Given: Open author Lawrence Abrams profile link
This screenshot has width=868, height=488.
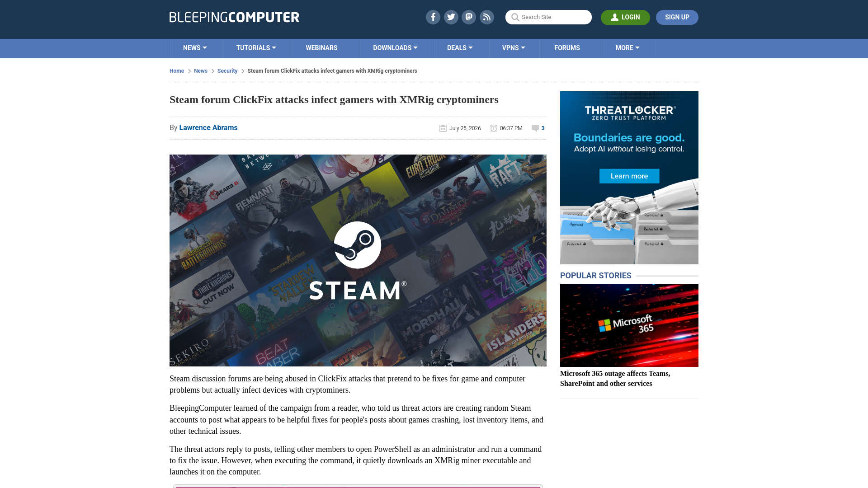Looking at the screenshot, I should [x=208, y=128].
